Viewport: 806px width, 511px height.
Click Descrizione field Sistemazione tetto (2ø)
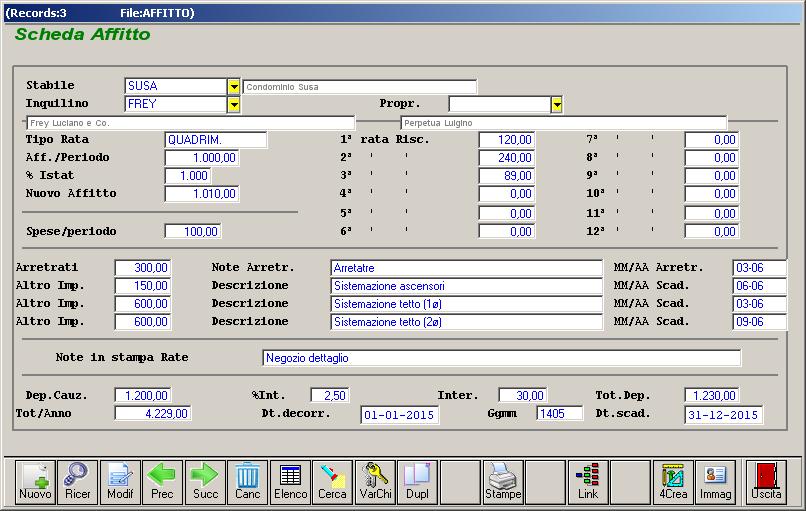(x=466, y=322)
